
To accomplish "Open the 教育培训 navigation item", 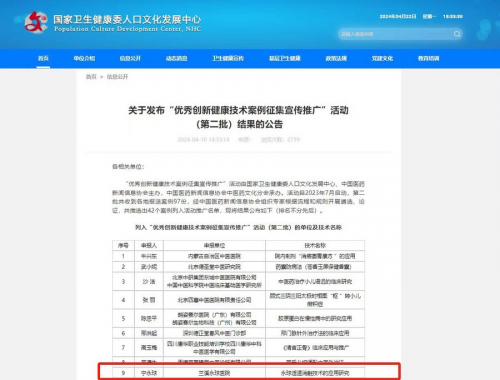I will pyautogui.click(x=429, y=58).
